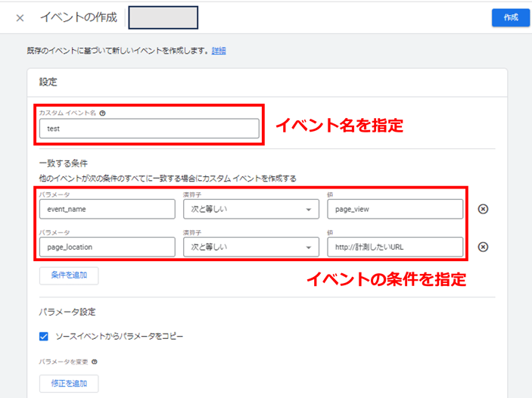
Task: Click the URL value field for page_location
Action: [x=395, y=247]
